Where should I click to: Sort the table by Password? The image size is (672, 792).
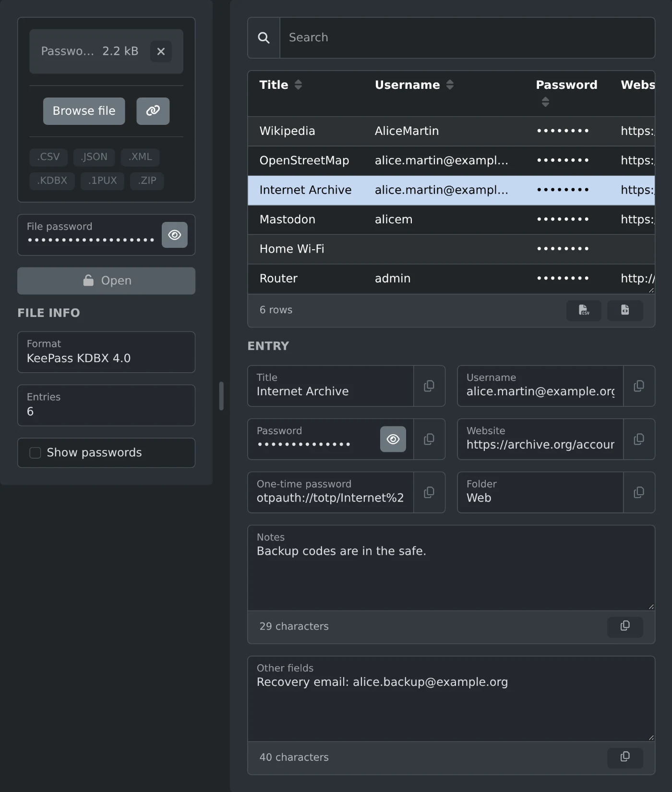click(545, 102)
